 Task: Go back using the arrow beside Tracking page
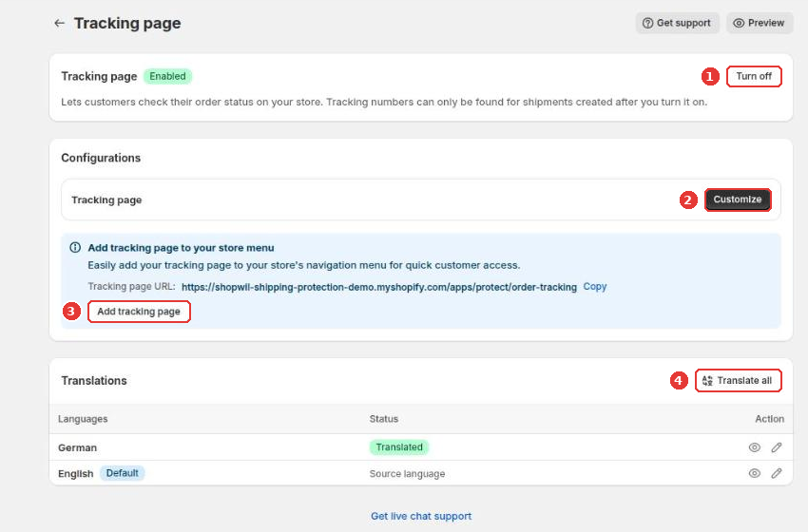pyautogui.click(x=59, y=23)
